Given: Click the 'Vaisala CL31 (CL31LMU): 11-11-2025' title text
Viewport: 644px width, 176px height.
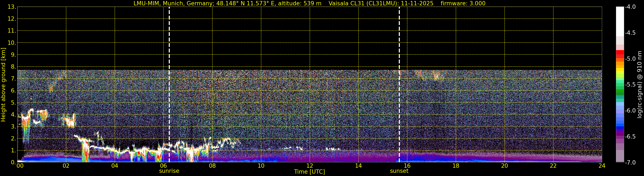Looking at the screenshot, I should click(x=381, y=3).
